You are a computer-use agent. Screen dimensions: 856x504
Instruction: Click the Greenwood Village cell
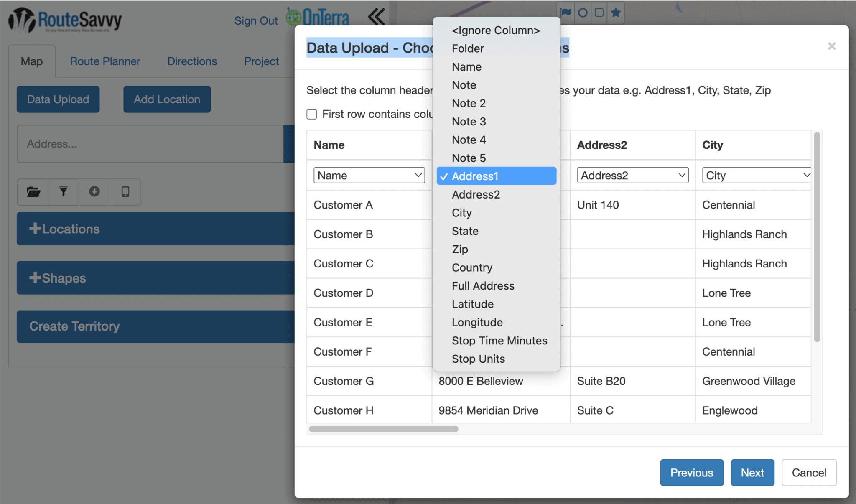click(x=753, y=381)
